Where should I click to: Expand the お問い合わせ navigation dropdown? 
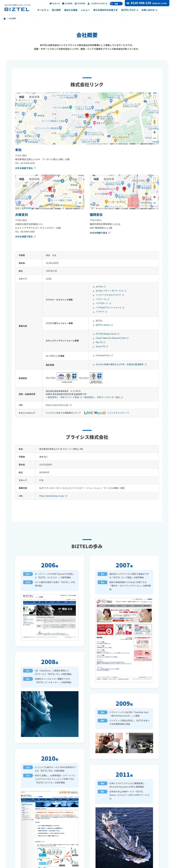[149, 10]
